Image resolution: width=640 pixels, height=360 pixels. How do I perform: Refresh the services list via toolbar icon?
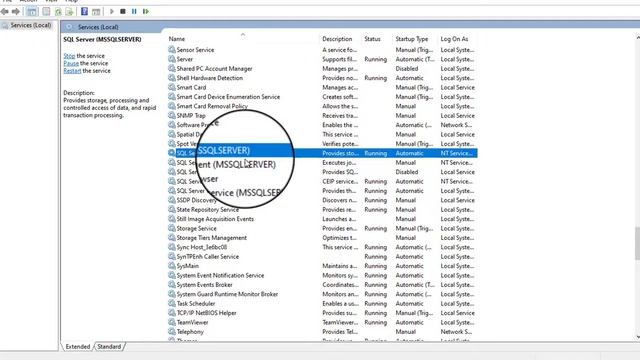58,11
